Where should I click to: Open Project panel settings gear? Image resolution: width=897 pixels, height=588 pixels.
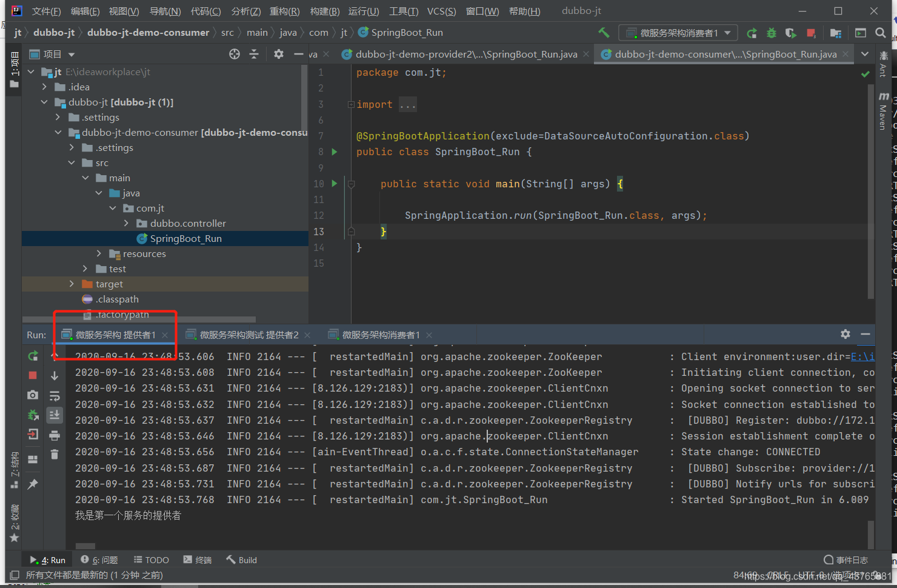(x=279, y=54)
